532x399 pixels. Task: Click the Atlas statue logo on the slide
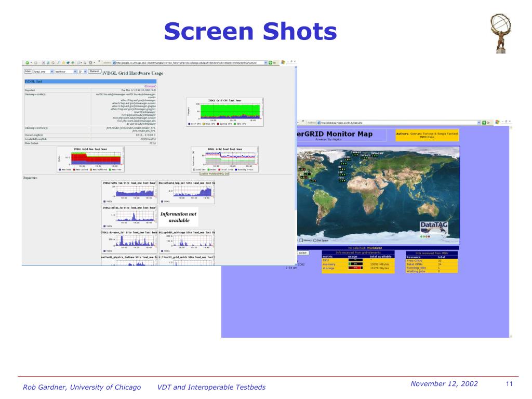tap(500, 33)
